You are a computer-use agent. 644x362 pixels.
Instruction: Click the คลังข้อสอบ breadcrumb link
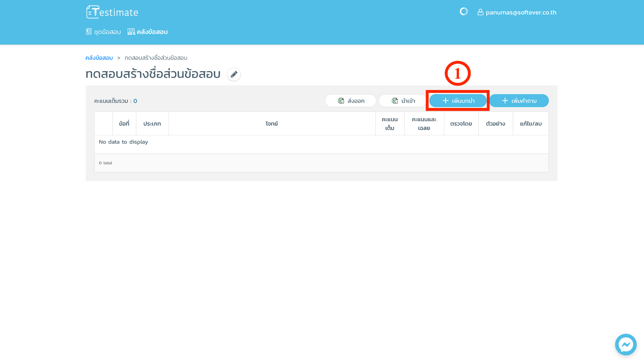pos(99,58)
